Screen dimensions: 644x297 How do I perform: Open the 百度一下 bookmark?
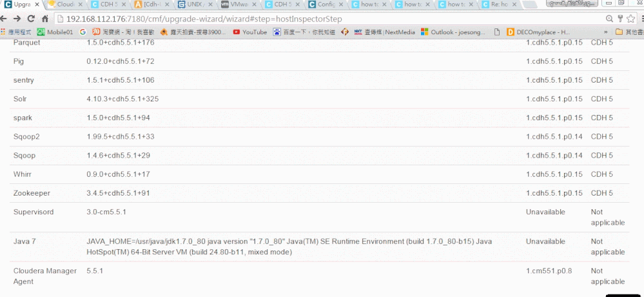pos(304,32)
